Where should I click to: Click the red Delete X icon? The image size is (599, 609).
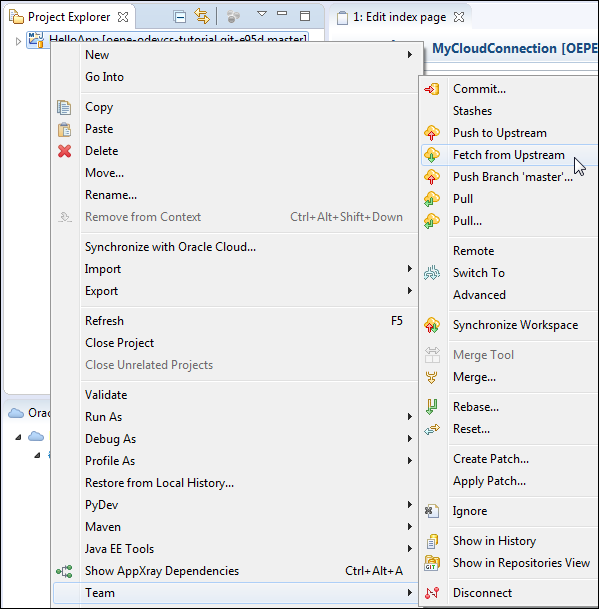coord(64,151)
